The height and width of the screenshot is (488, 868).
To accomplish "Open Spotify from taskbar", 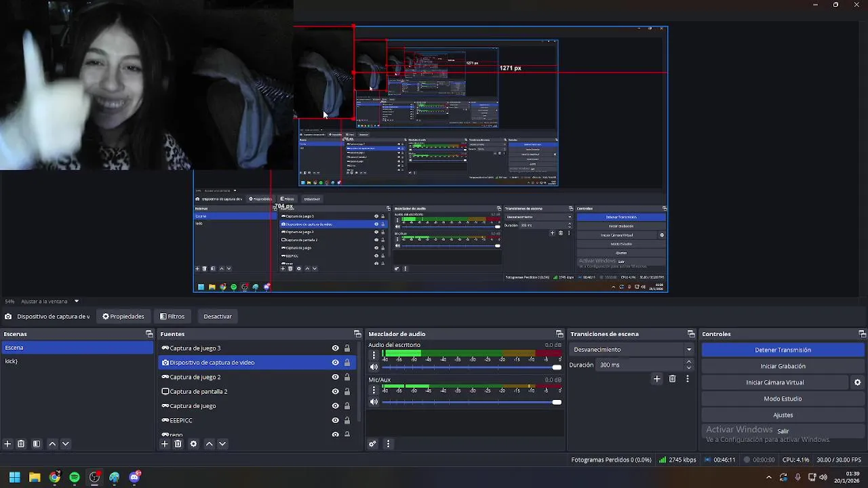I will coord(75,477).
